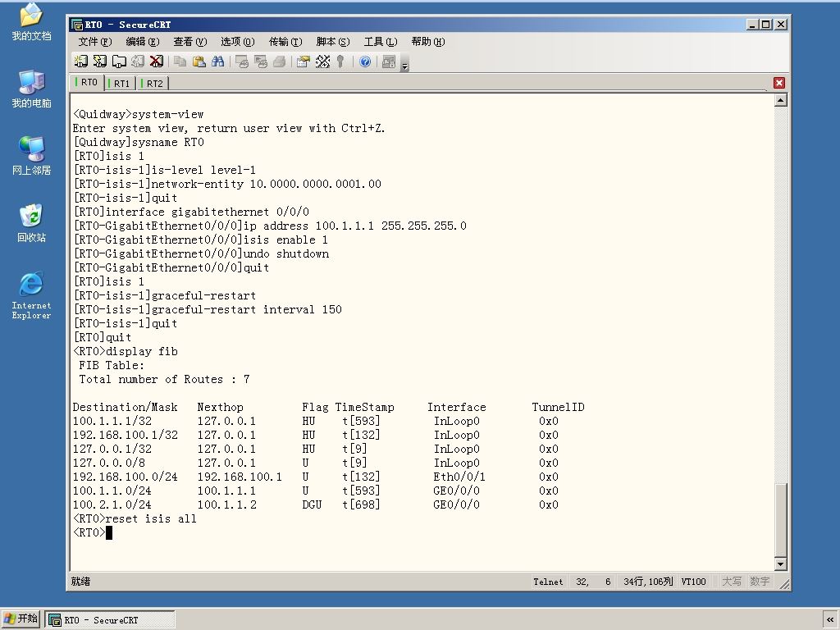Click the 'display fib' command line
The width and height of the screenshot is (840, 630).
pos(126,351)
